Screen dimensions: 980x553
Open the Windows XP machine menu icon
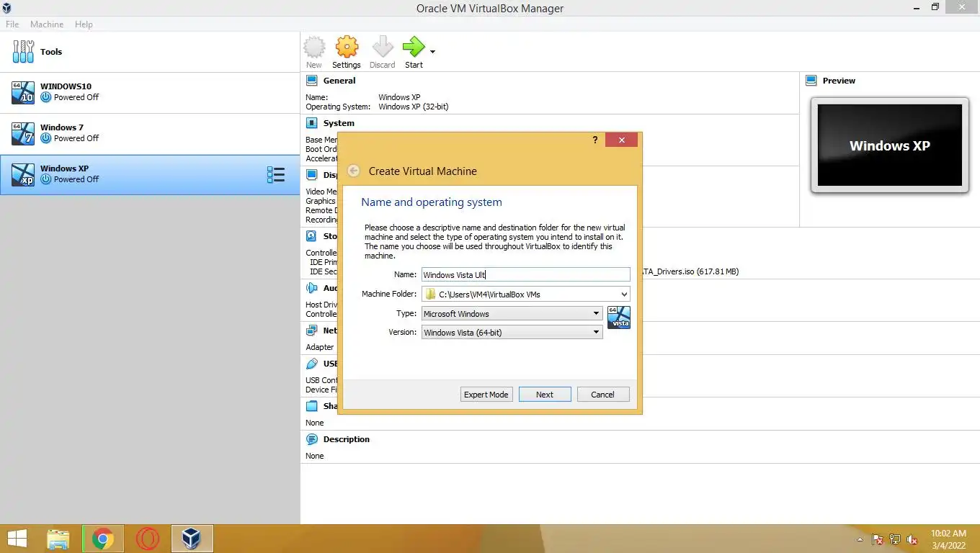coord(276,175)
